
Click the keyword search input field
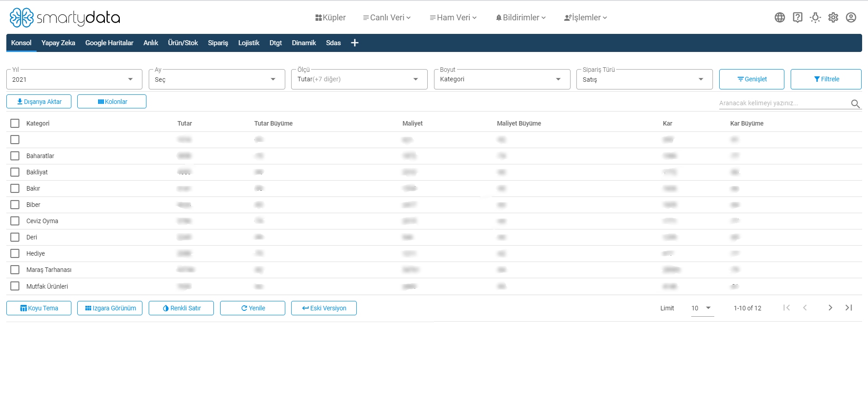[x=784, y=103]
